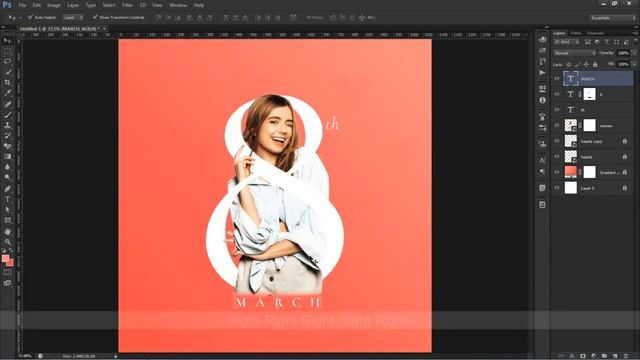The height and width of the screenshot is (360, 640).
Task: Click the Auto-Align Layers icon in the options bar
Action: point(293,18)
